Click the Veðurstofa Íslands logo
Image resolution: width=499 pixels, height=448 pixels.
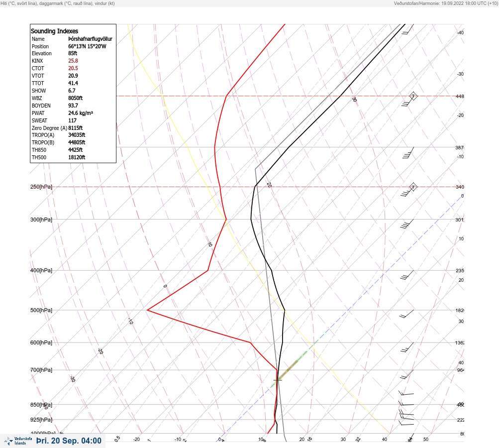18,441
